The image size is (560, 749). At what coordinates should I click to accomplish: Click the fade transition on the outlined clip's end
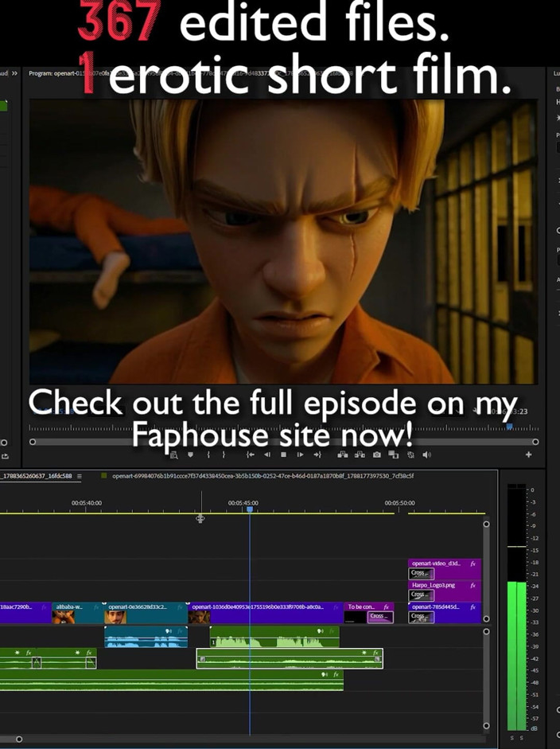pos(378,660)
